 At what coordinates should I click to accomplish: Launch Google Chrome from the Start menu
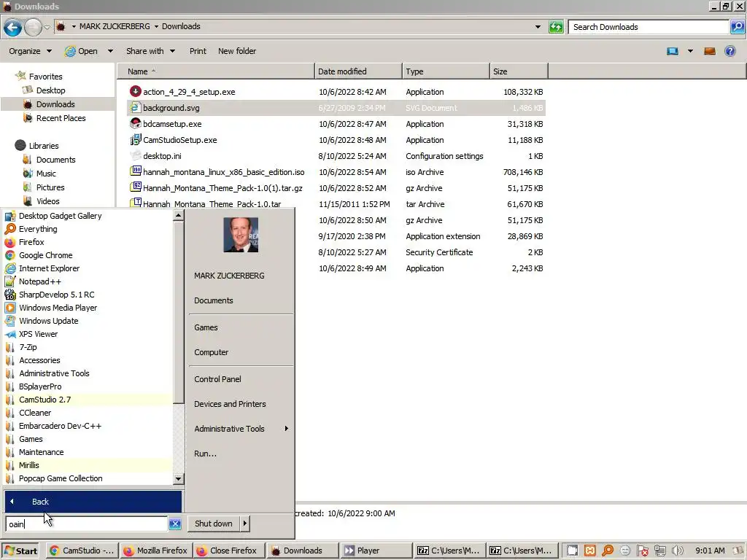click(x=45, y=255)
